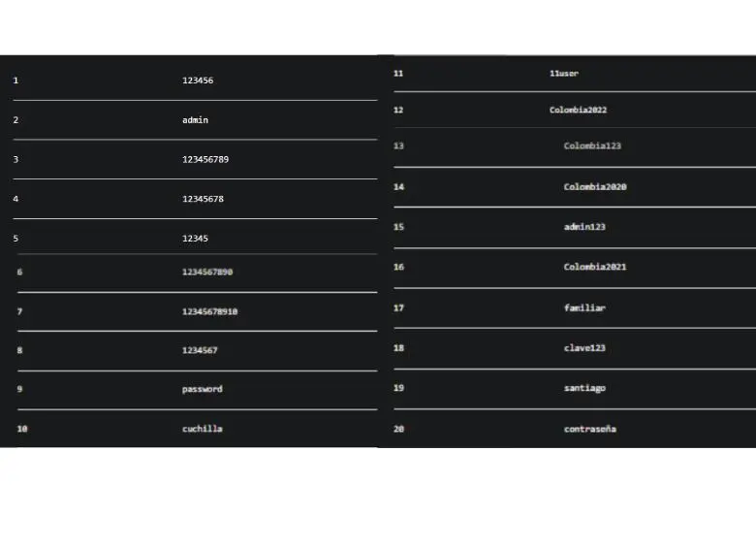Click the "admin123" entry

pos(584,227)
